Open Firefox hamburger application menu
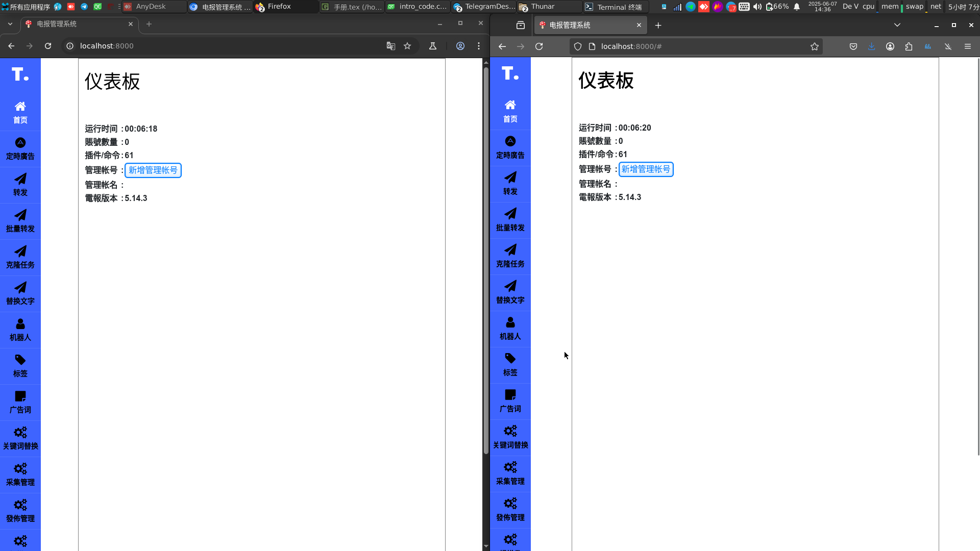 (968, 46)
